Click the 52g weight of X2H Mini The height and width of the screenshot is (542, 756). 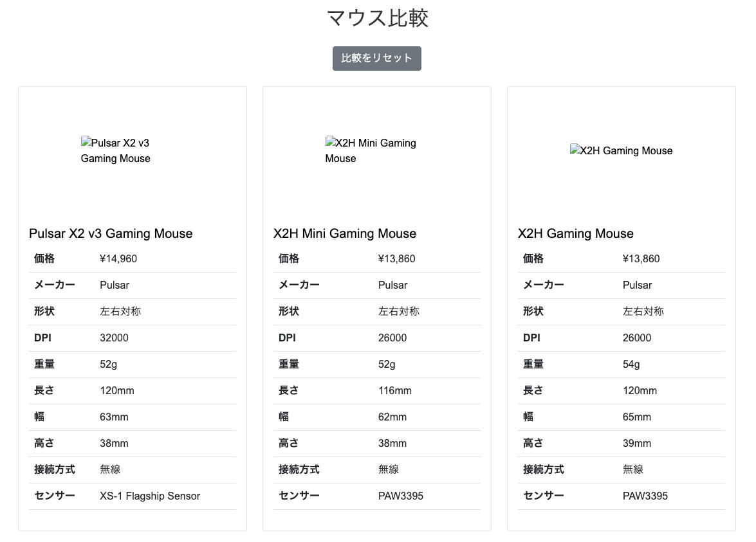click(x=387, y=364)
